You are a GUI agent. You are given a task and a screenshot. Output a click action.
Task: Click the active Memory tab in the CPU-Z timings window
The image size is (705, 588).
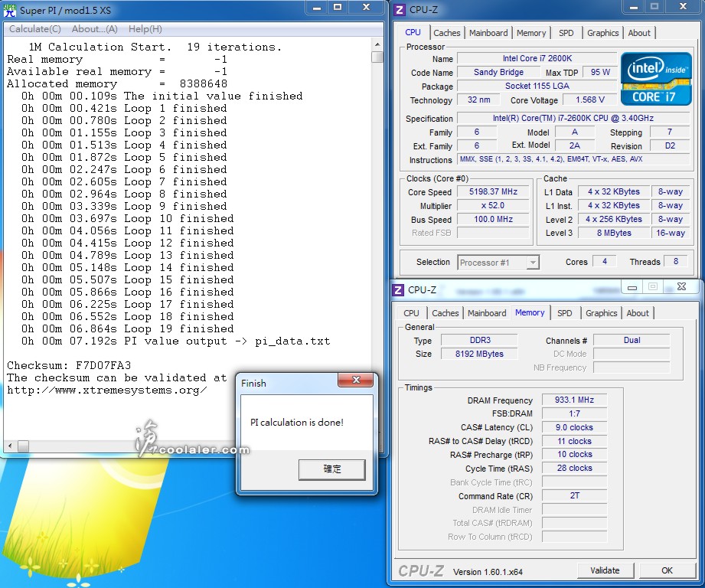click(530, 312)
